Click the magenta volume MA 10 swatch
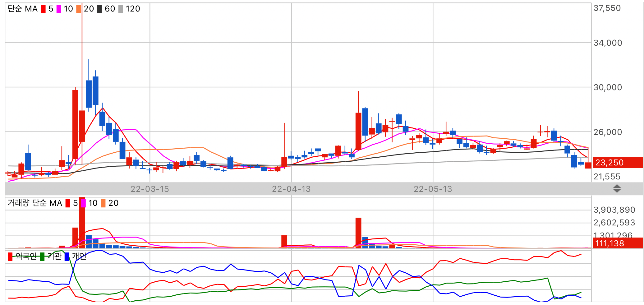 (x=84, y=203)
